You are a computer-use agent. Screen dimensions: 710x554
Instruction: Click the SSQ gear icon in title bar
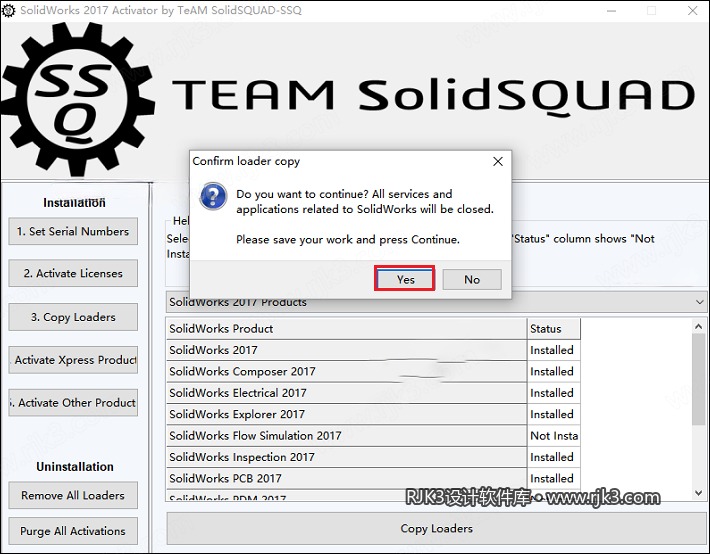tap(8, 10)
